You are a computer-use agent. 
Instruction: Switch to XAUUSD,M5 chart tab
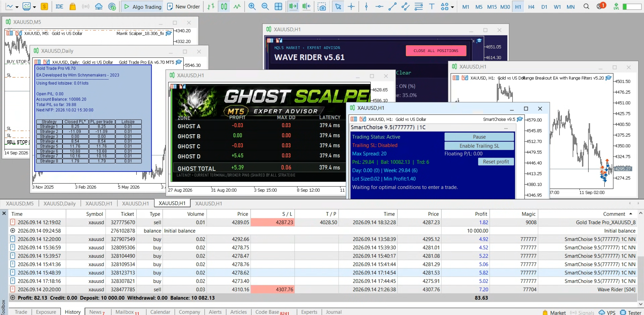[20, 203]
